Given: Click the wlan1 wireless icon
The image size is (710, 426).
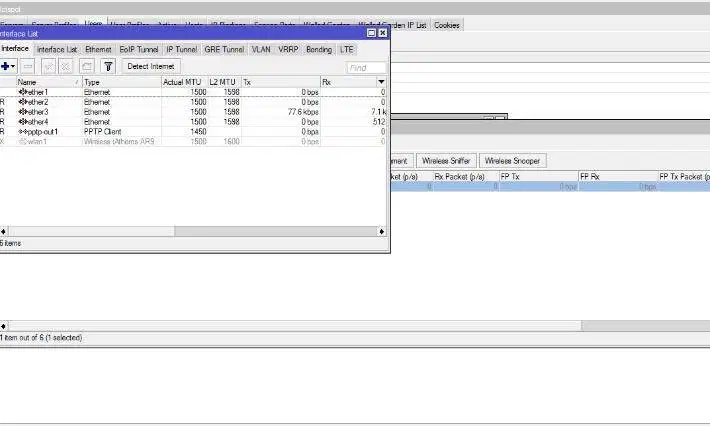Looking at the screenshot, I should (x=23, y=142).
